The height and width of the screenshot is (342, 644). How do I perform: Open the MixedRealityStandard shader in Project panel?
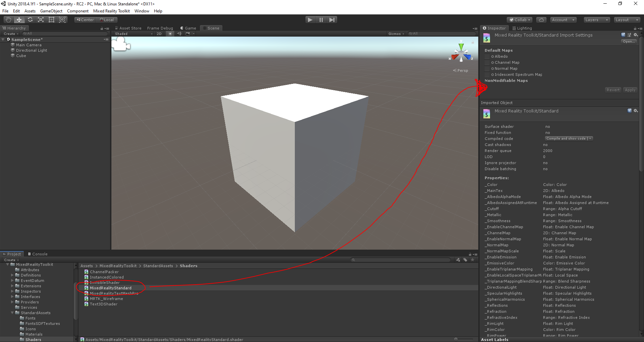[110, 288]
